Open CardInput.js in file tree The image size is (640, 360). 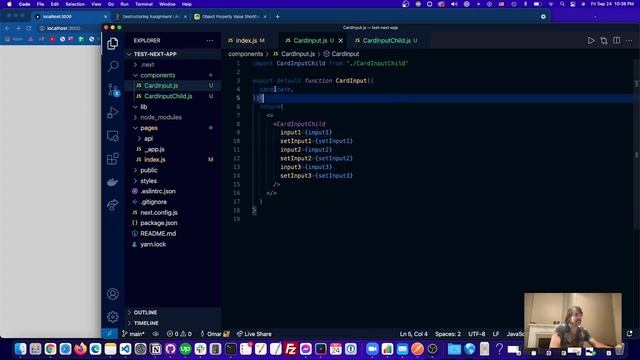pyautogui.click(x=173, y=86)
